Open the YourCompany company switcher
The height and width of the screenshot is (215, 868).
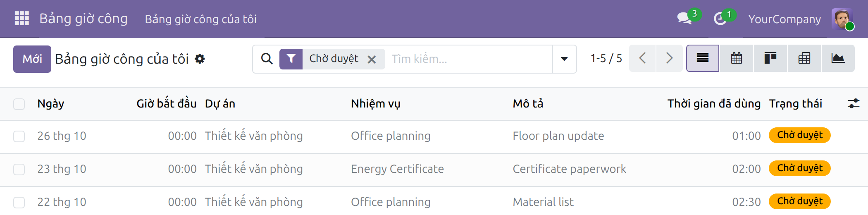pos(785,19)
